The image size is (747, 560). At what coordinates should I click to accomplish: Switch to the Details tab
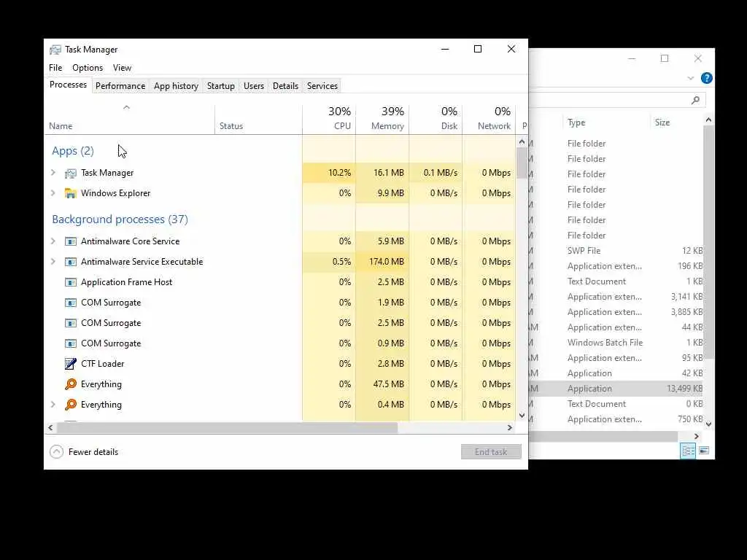coord(285,86)
